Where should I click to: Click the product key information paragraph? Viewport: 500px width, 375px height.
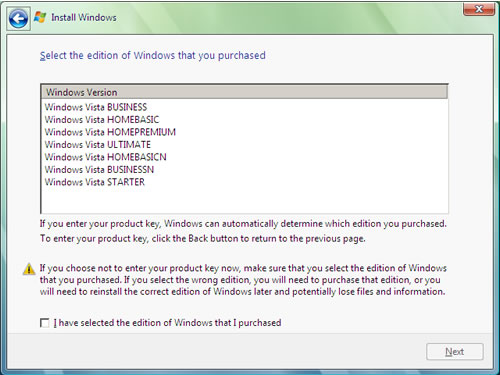[x=243, y=231]
